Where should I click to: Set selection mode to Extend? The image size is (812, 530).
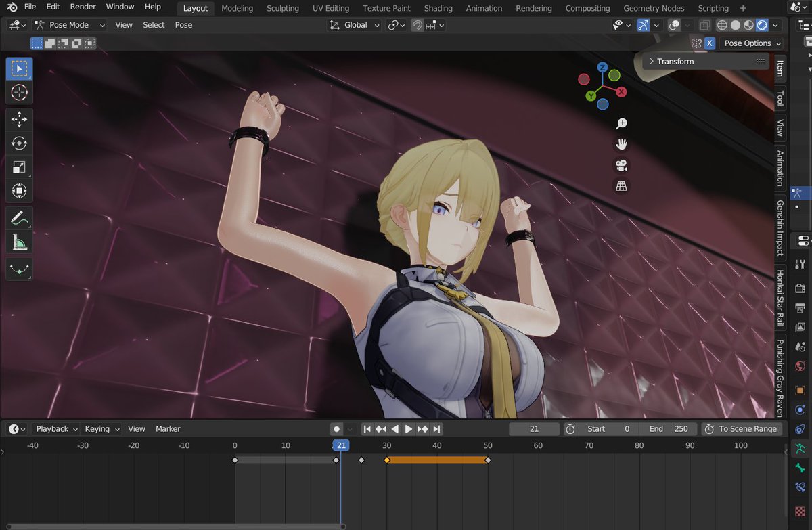(x=49, y=43)
